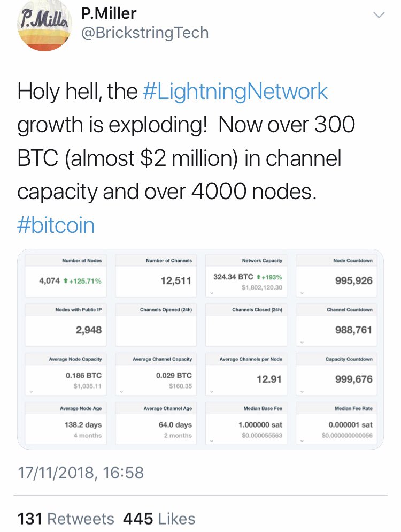Open the @BrickstringTech profile handle

[143, 33]
